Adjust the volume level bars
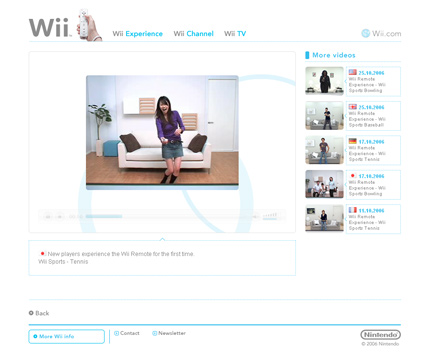This screenshot has width=430, height=360. tap(270, 216)
